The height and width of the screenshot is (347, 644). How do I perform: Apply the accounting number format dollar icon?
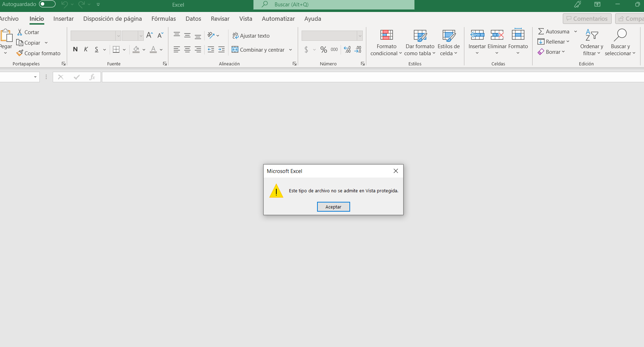coord(306,50)
